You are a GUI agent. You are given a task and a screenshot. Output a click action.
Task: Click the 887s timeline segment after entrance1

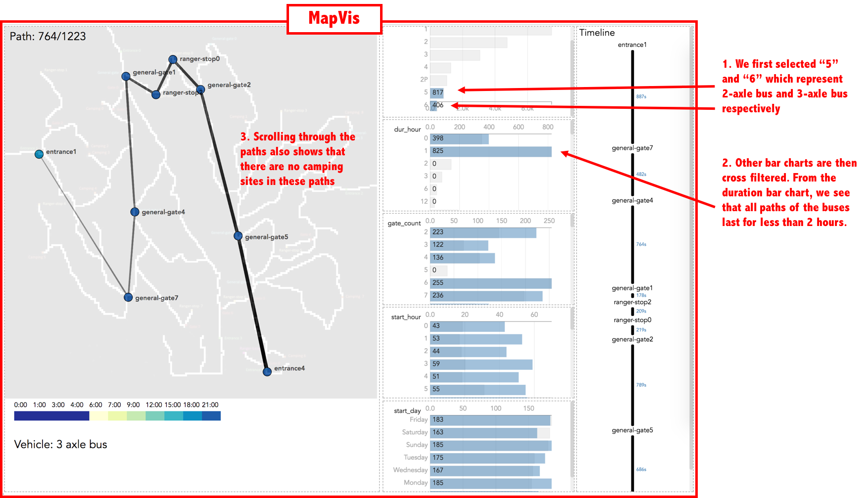point(632,97)
